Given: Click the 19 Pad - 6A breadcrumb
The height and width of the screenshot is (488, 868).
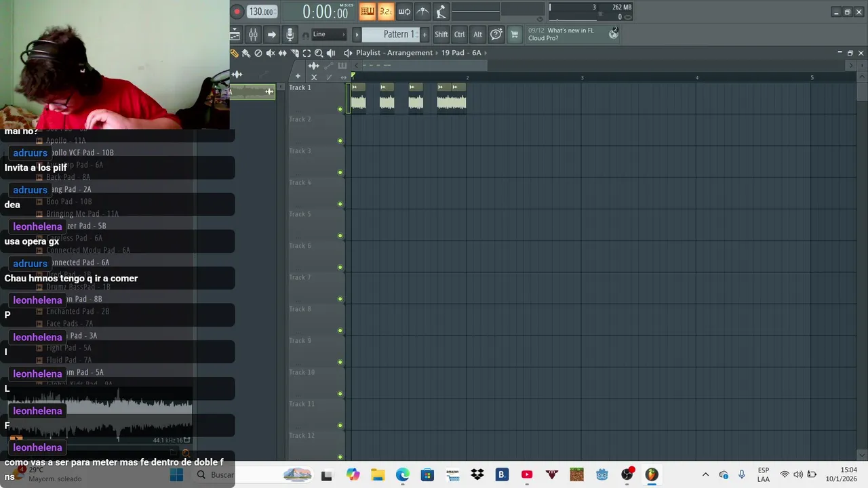Looking at the screenshot, I should click(x=461, y=53).
